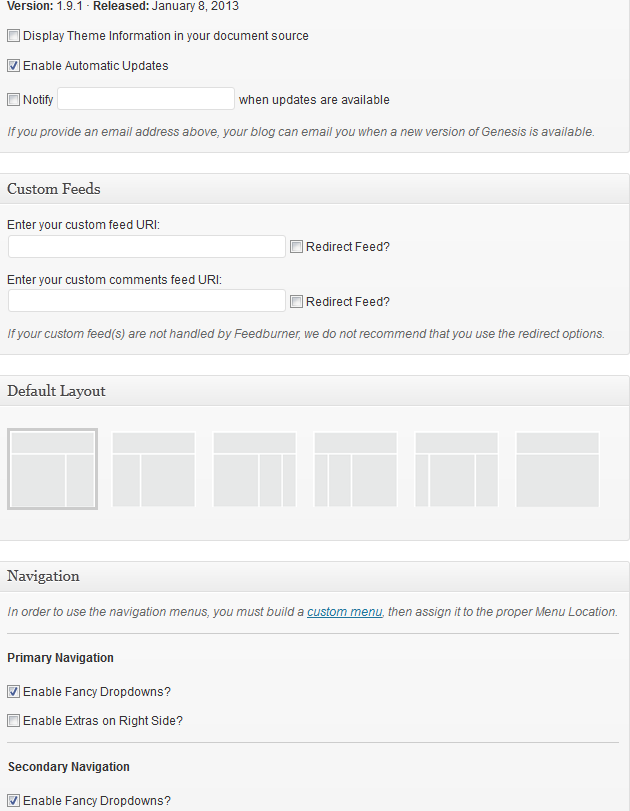The width and height of the screenshot is (630, 811).
Task: Enable Display Theme Information checkbox
Action: [13, 36]
